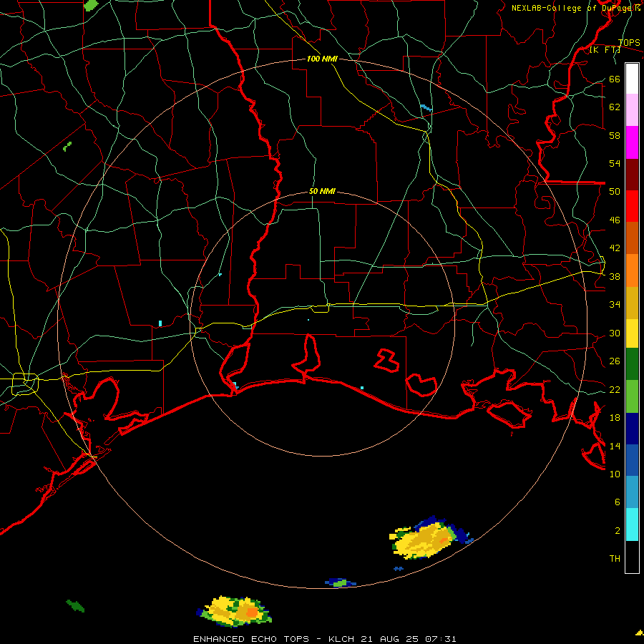Click the legend value 54
This screenshot has width=644, height=644.
click(x=615, y=163)
